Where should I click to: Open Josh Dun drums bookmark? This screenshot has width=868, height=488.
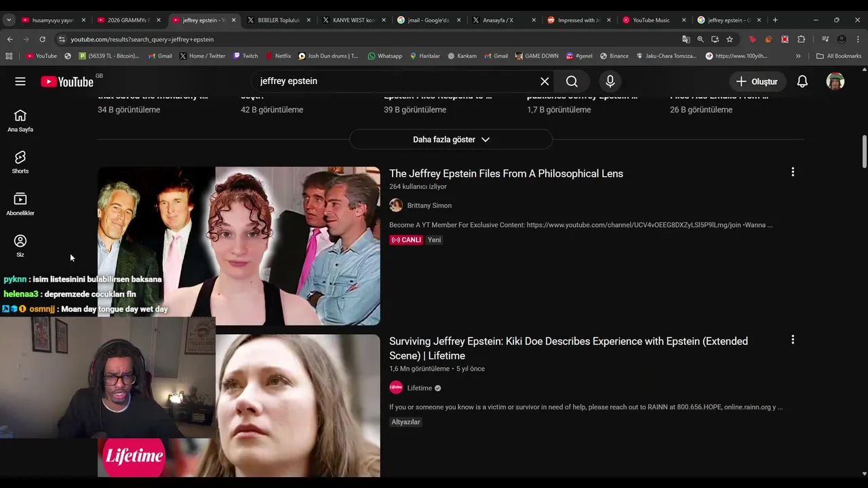click(x=328, y=56)
